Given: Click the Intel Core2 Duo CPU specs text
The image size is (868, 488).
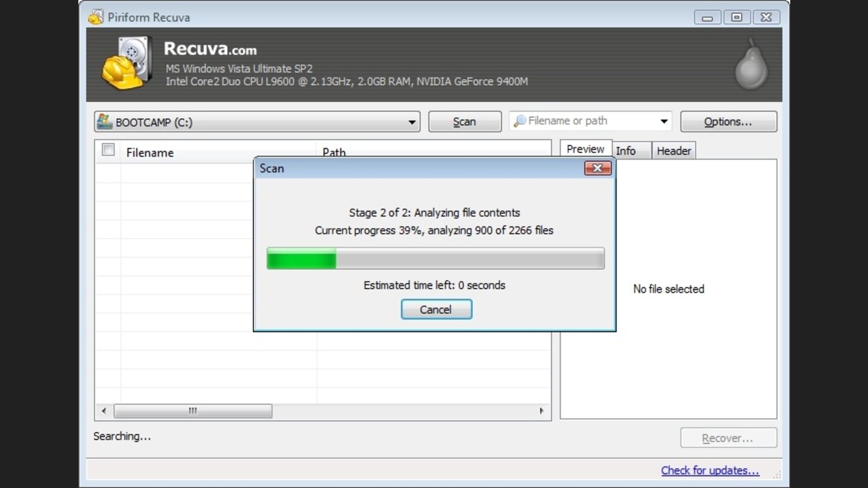Looking at the screenshot, I should [x=347, y=81].
